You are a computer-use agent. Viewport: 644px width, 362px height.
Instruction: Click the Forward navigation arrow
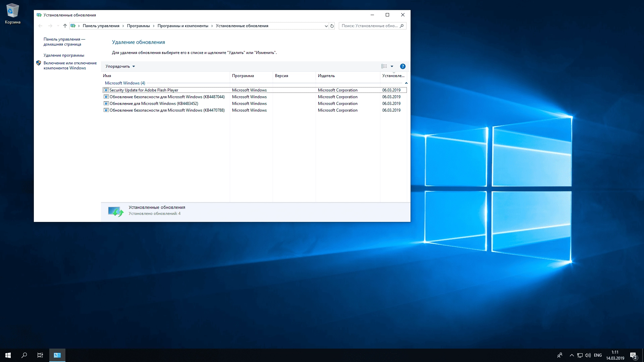[50, 26]
